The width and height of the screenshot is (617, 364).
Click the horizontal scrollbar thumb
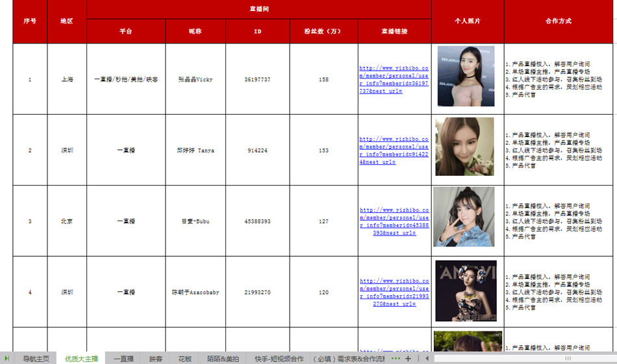point(566,358)
